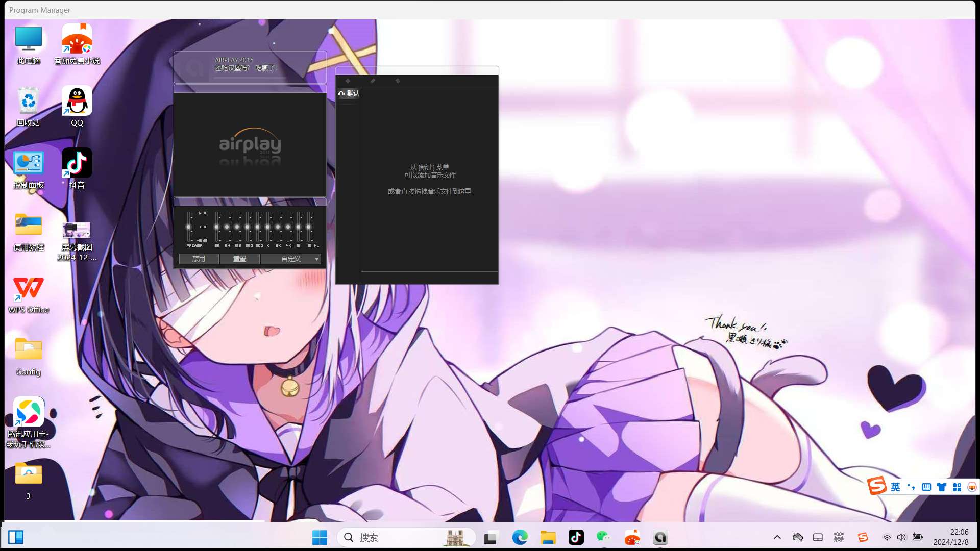Image resolution: width=980 pixels, height=551 pixels.
Task: Click the 32 Hz equalizer slider
Action: click(x=217, y=227)
